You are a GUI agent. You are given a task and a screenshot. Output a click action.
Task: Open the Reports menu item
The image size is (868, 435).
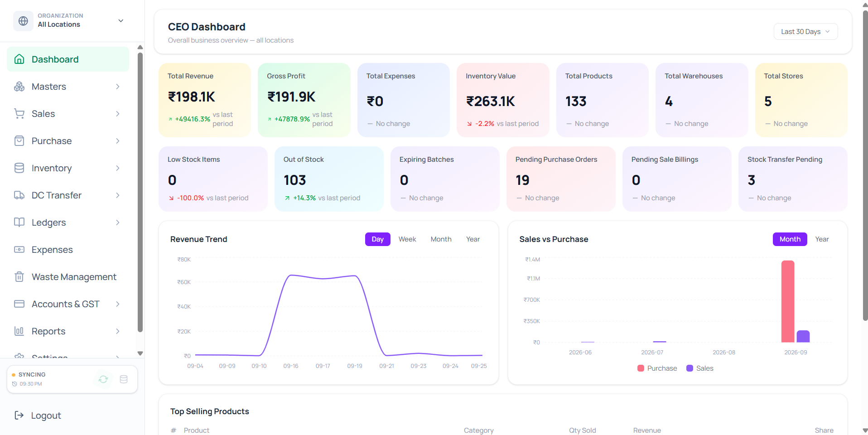point(68,331)
